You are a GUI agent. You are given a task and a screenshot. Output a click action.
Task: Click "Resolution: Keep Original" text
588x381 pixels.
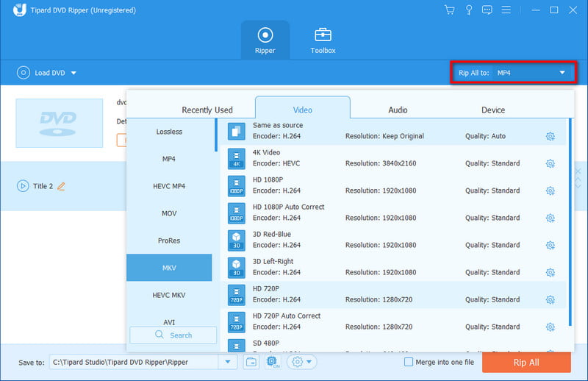pyautogui.click(x=384, y=136)
